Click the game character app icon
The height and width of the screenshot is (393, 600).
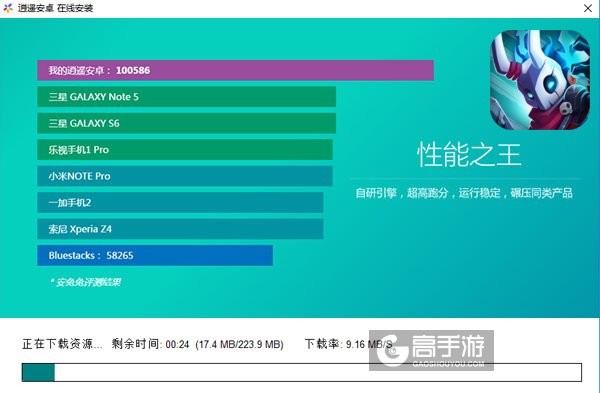540,80
